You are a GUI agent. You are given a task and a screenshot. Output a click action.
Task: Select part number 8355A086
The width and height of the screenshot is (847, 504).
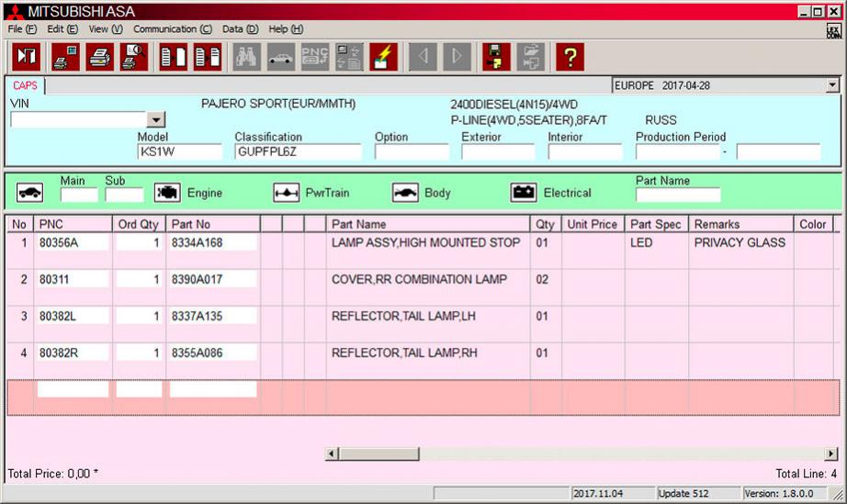pyautogui.click(x=213, y=353)
